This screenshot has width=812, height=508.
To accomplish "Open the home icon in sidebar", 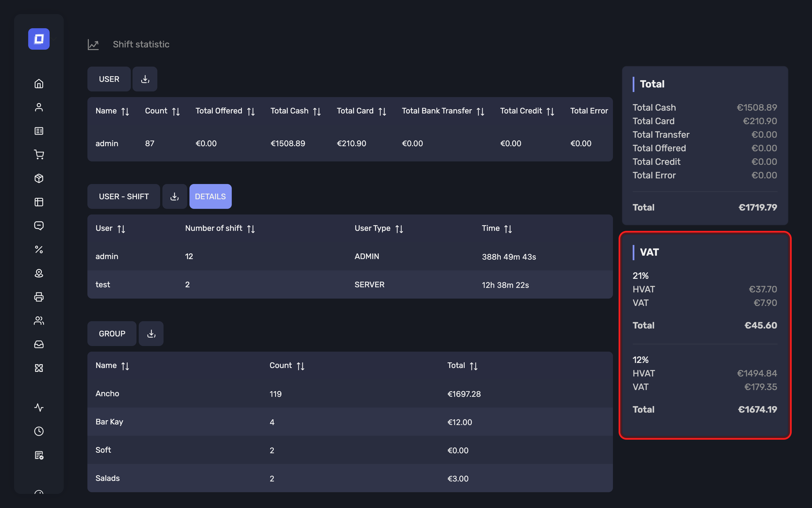I will 39,83.
